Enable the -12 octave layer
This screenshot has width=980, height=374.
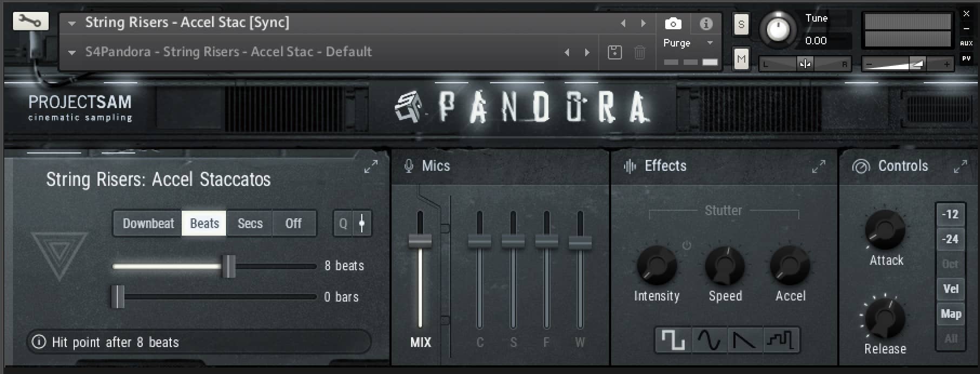point(950,214)
